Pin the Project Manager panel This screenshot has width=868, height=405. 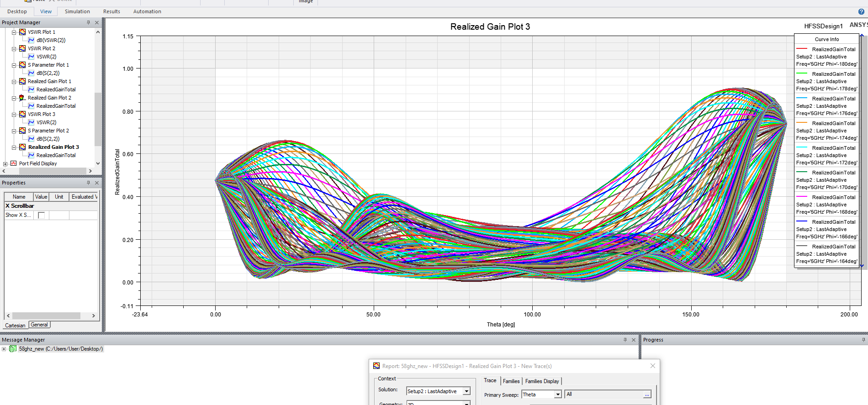pyautogui.click(x=88, y=22)
